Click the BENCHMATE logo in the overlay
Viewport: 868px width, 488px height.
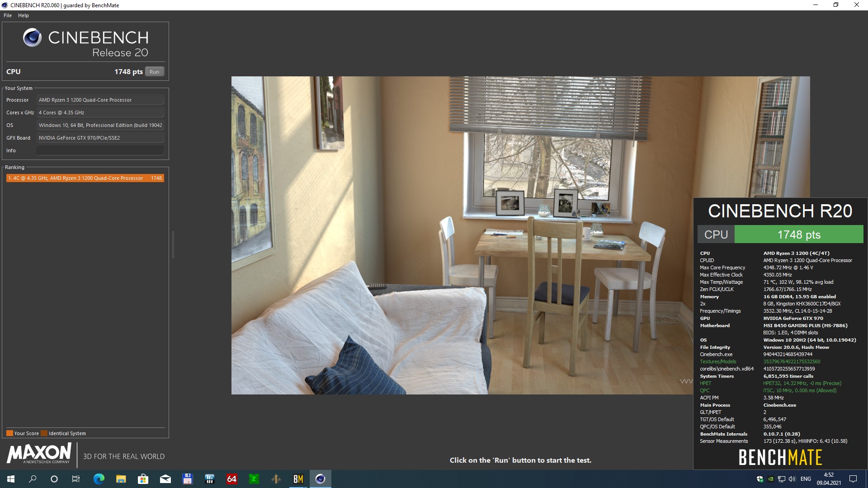click(x=780, y=457)
